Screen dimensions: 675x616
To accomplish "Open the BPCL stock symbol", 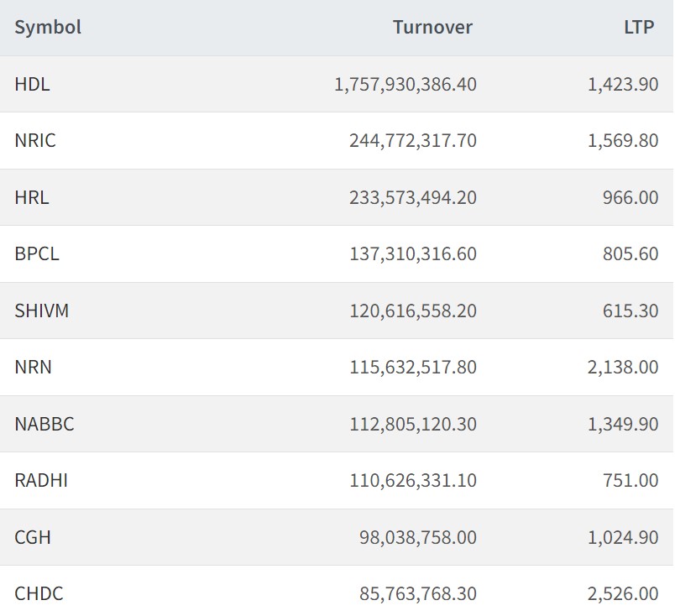I will click(37, 253).
